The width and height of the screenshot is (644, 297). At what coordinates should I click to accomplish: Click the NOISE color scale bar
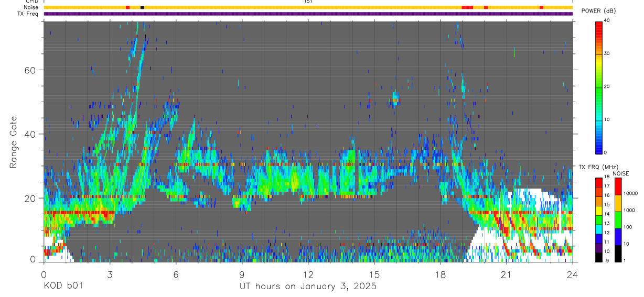(x=618, y=220)
